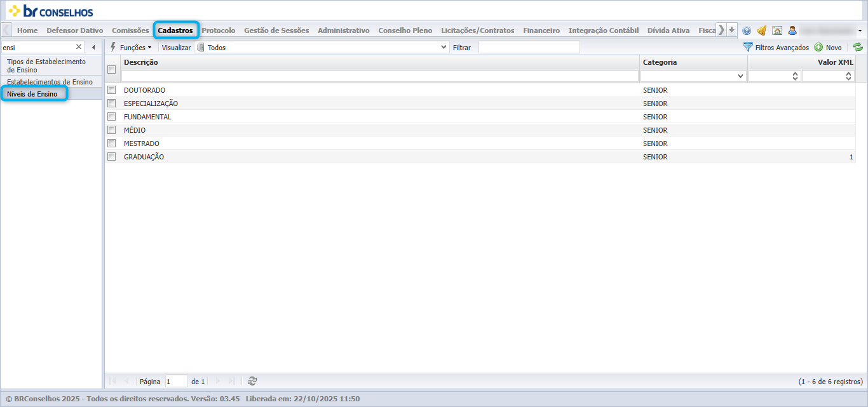Clear the sidebar search with the X

(79, 47)
